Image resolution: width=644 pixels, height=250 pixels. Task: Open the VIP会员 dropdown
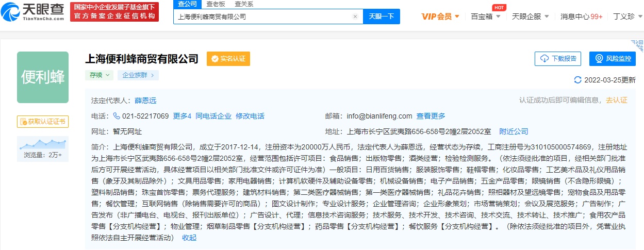440,16
